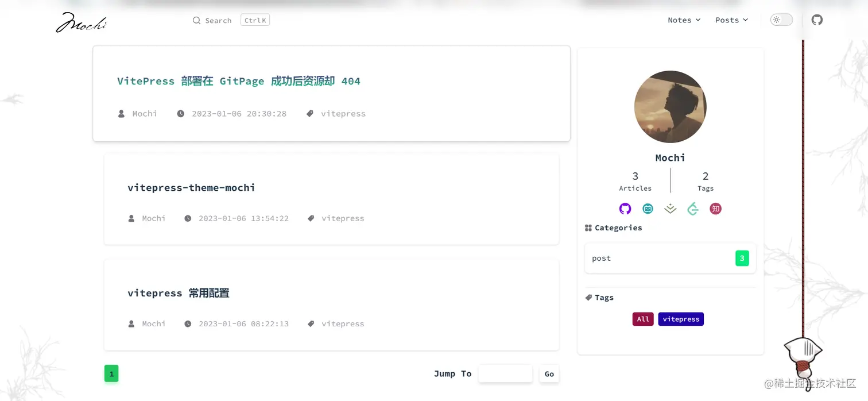Screen dimensions: 868x401
Task: Expand the Posts dropdown menu
Action: coord(731,20)
